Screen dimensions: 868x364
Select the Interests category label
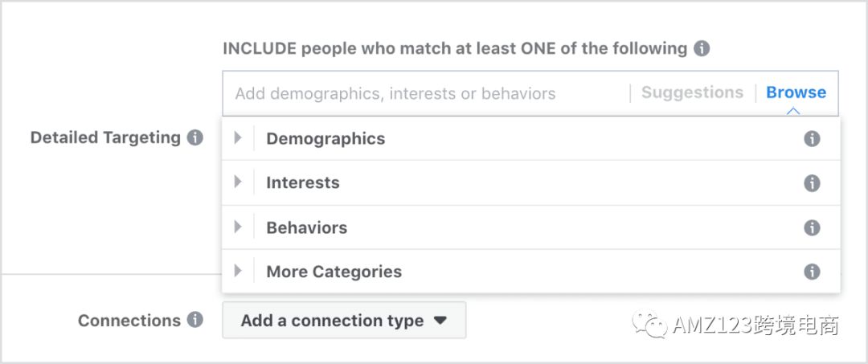pos(303,182)
